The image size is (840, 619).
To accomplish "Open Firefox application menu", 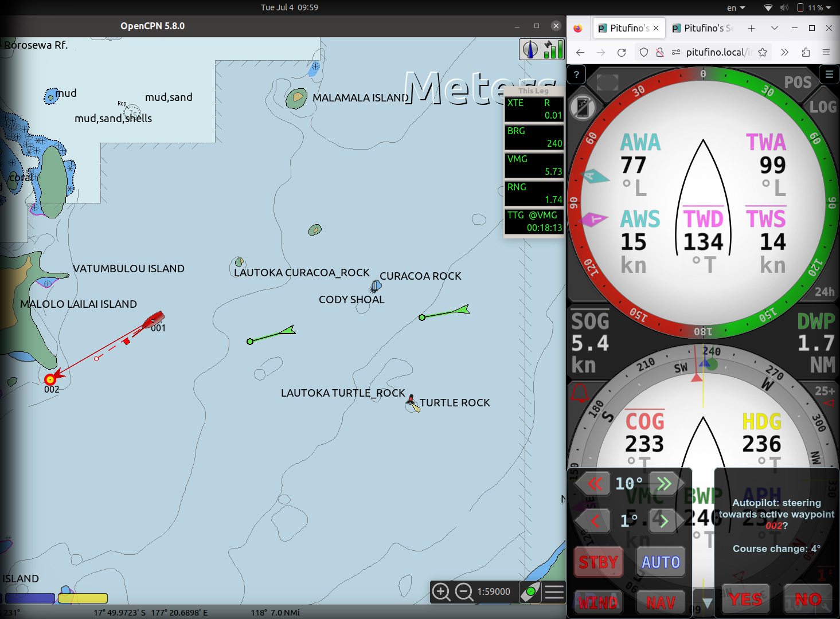I will click(826, 52).
